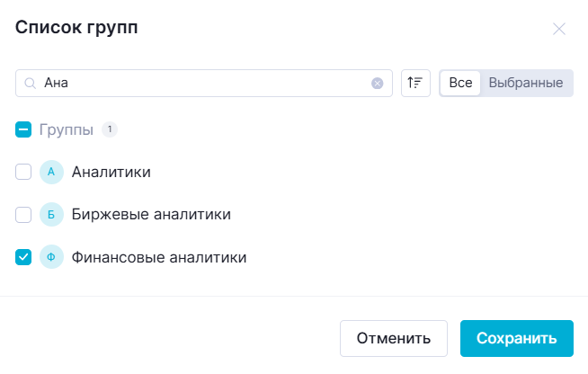Image resolution: width=588 pixels, height=374 pixels.
Task: Click the groups count badge
Action: click(110, 129)
